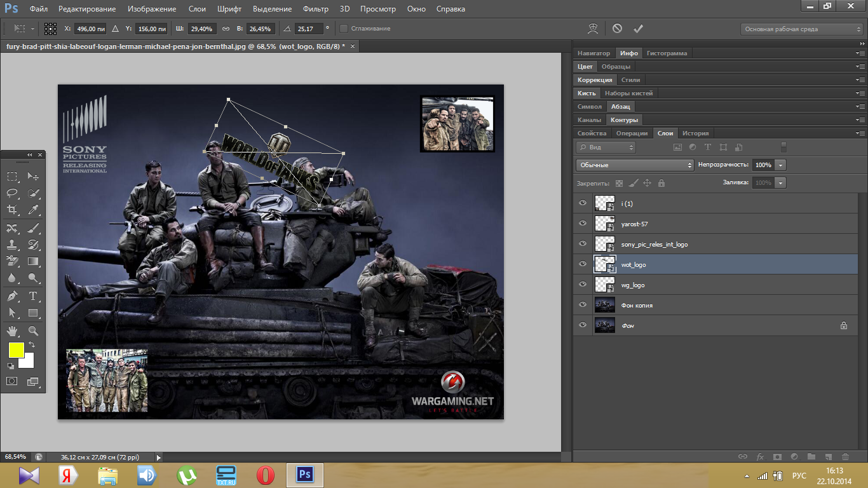Change the screen mode
The width and height of the screenshot is (868, 488).
pos(33,381)
